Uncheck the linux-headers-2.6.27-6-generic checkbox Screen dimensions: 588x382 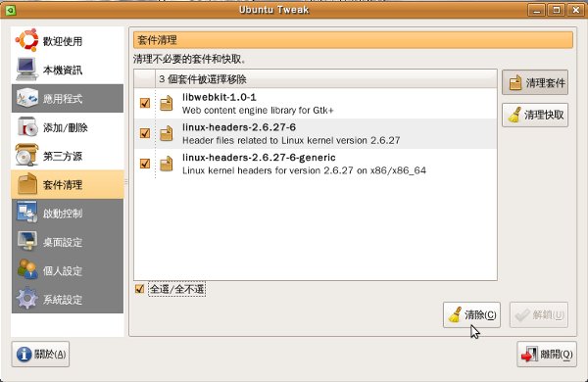pyautogui.click(x=145, y=164)
